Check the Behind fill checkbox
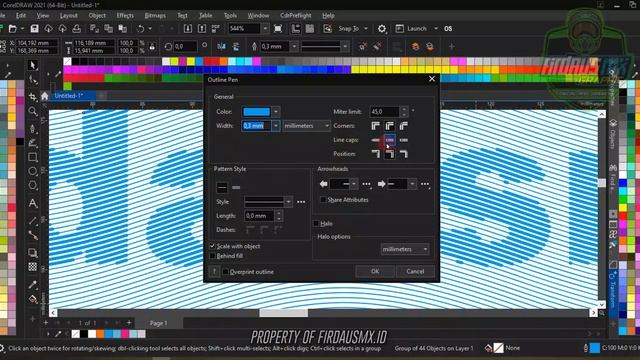This screenshot has width=640, height=360. click(212, 256)
